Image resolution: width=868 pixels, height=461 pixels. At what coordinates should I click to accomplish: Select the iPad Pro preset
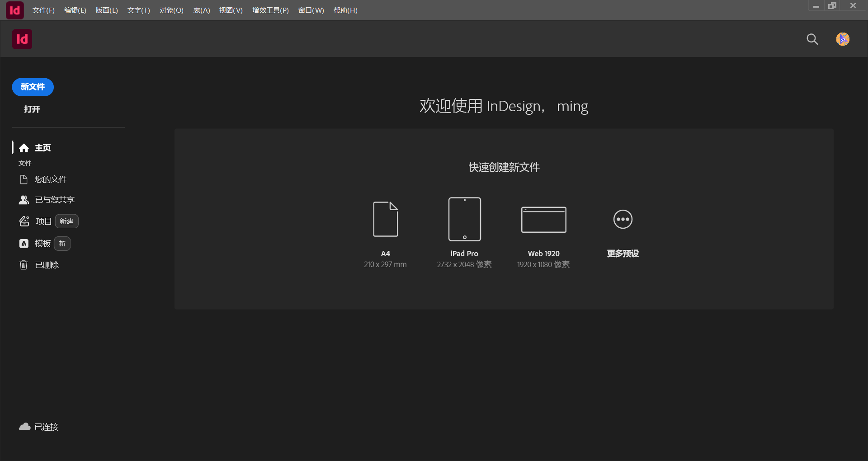tap(464, 219)
